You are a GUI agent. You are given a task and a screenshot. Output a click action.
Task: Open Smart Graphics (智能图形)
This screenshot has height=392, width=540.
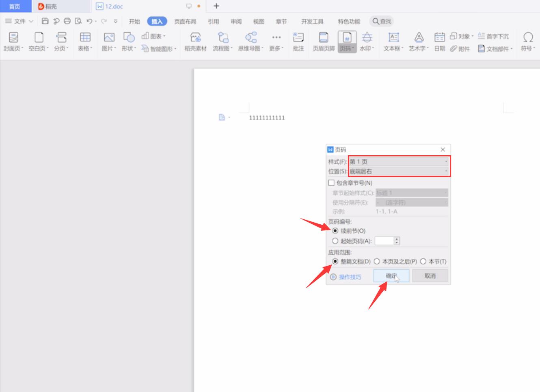coord(159,49)
